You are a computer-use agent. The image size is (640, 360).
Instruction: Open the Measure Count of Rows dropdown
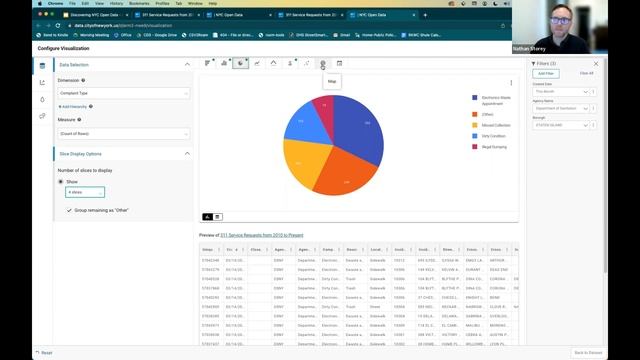pos(124,133)
